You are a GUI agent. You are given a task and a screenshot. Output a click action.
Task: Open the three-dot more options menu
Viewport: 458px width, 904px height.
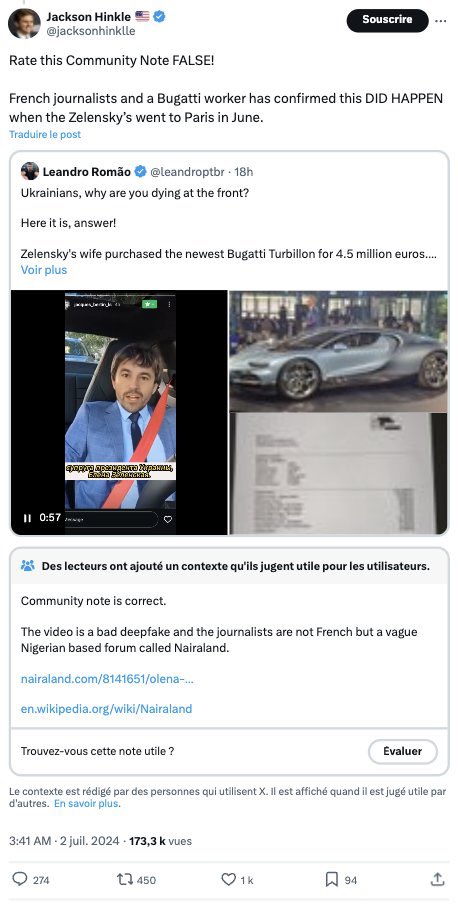pos(440,20)
